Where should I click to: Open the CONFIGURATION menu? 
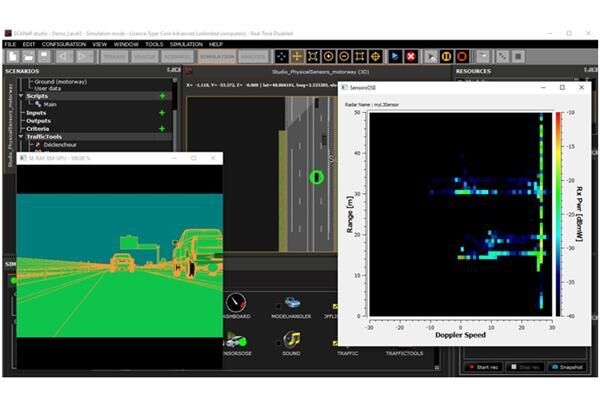click(x=64, y=44)
